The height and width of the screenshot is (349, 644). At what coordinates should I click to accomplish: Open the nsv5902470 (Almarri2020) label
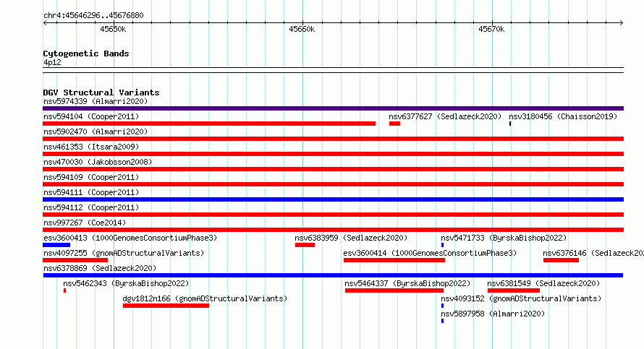96,132
